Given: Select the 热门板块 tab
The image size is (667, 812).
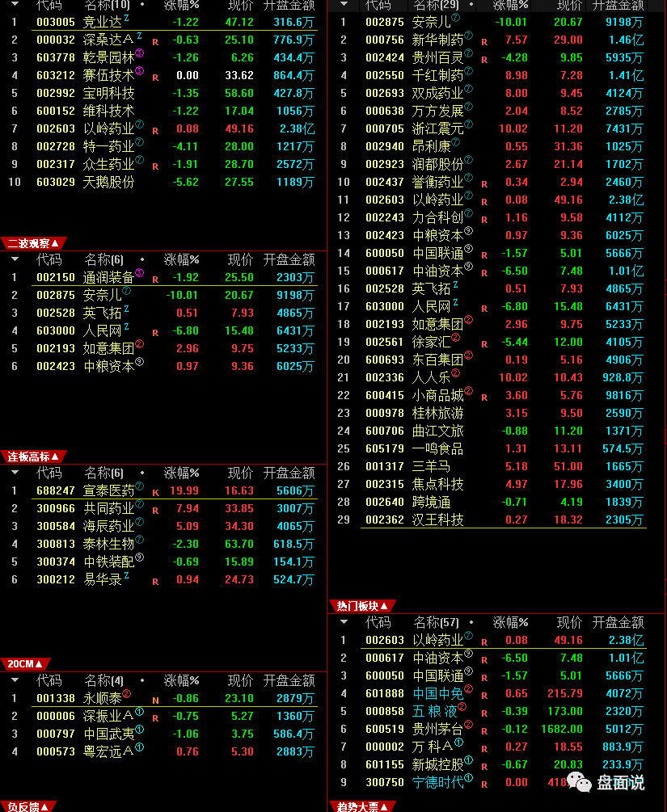Looking at the screenshot, I should click(x=362, y=606).
